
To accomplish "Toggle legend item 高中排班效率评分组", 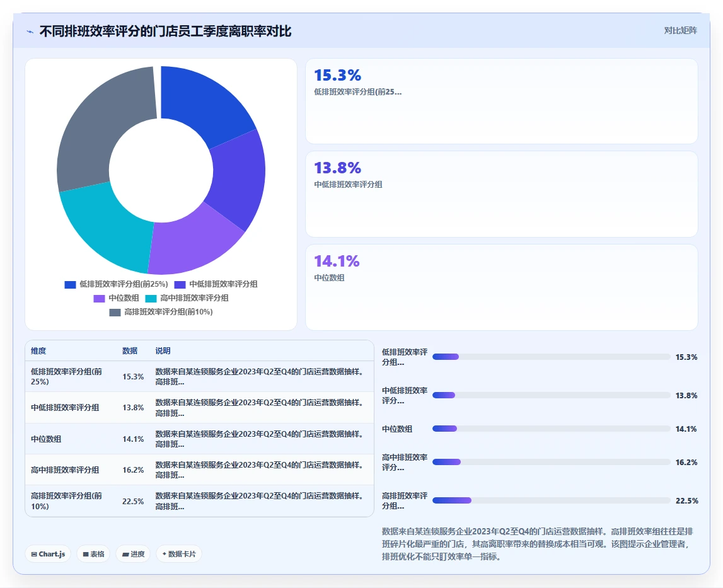I will pyautogui.click(x=187, y=298).
